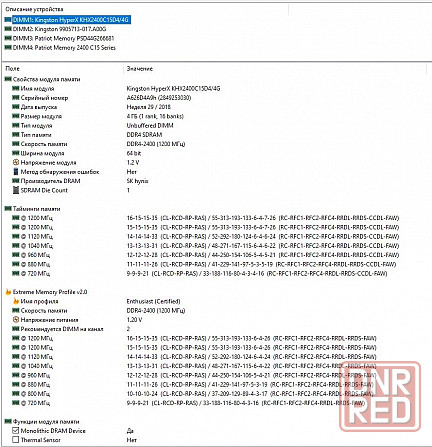This screenshot has width=432, height=447.
Task: Select DIMM1: Kingston HyperX KHX2400C15D4/4G device
Action: coord(71,20)
